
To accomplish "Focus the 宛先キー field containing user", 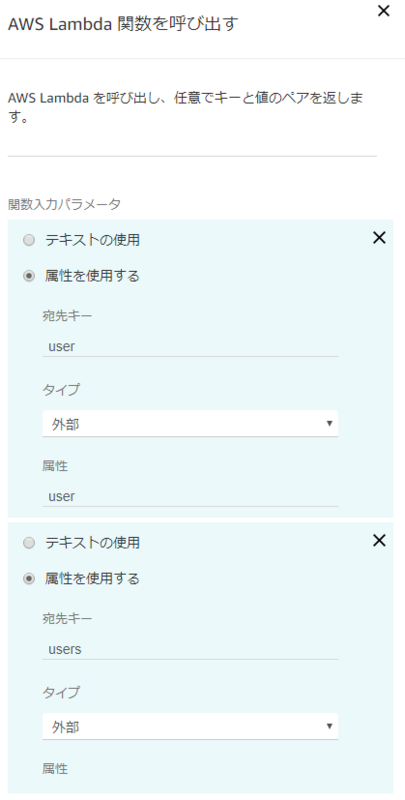I will click(x=190, y=346).
